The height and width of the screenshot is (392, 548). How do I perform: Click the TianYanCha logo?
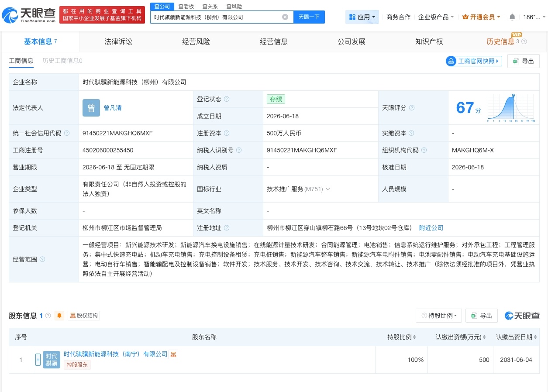pyautogui.click(x=29, y=15)
